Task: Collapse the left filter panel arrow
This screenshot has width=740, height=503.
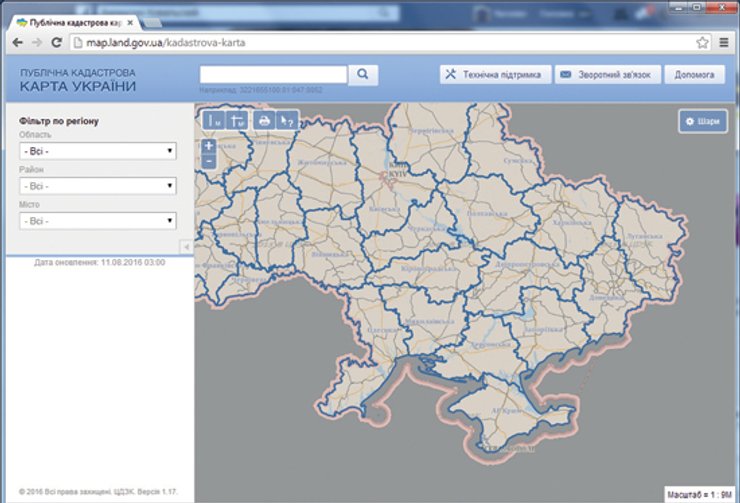Action: pyautogui.click(x=186, y=246)
